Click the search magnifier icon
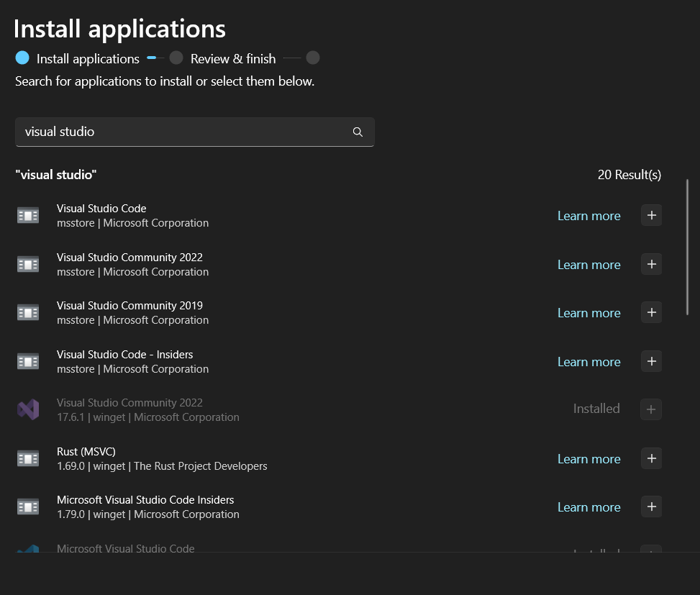This screenshot has height=595, width=700. (x=358, y=132)
